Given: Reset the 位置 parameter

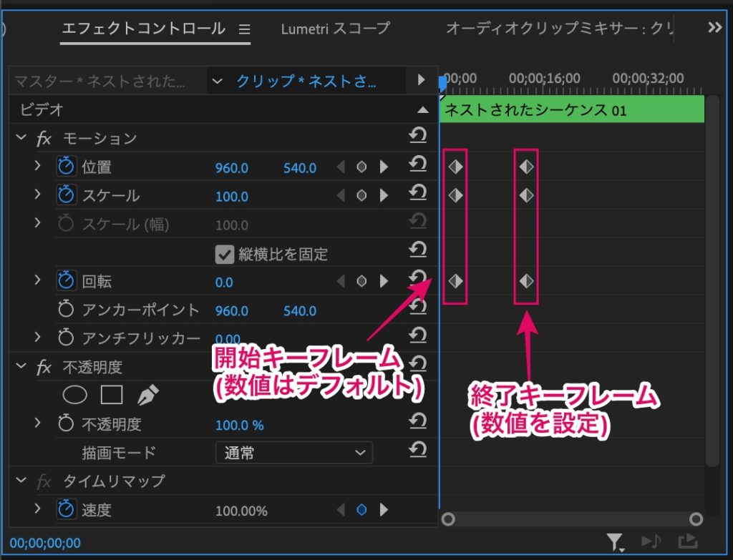Looking at the screenshot, I should 417,164.
